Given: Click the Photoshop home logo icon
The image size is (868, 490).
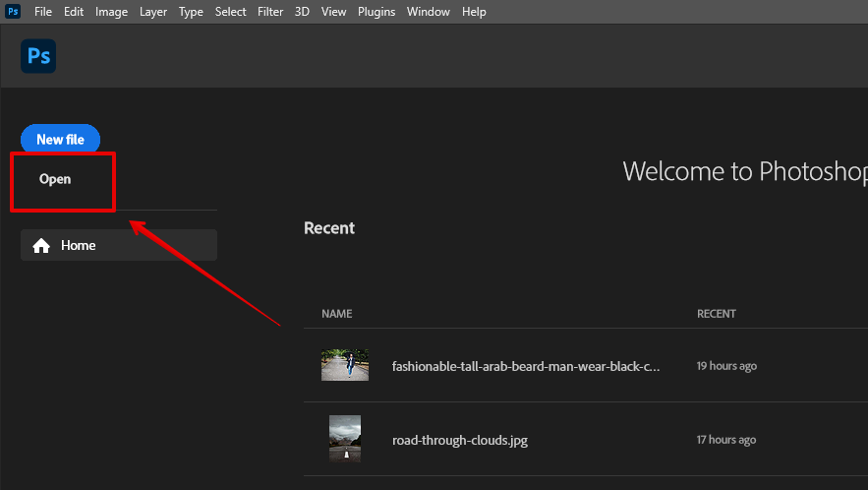Looking at the screenshot, I should [38, 56].
